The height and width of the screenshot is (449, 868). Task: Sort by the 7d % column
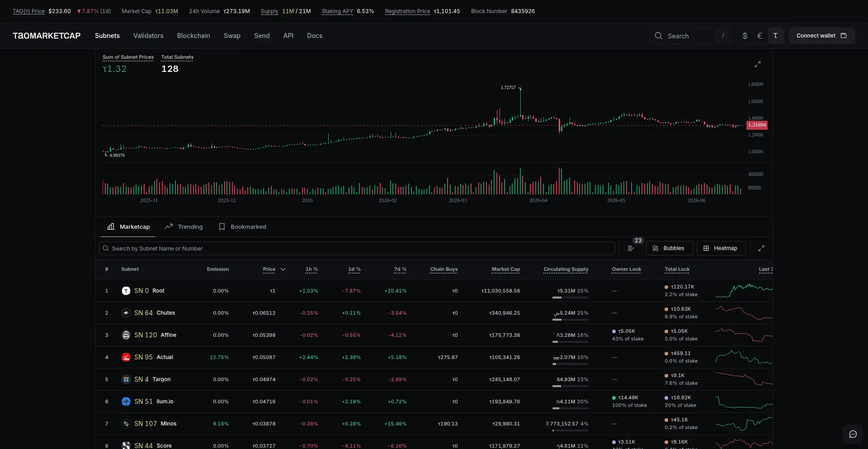400,269
